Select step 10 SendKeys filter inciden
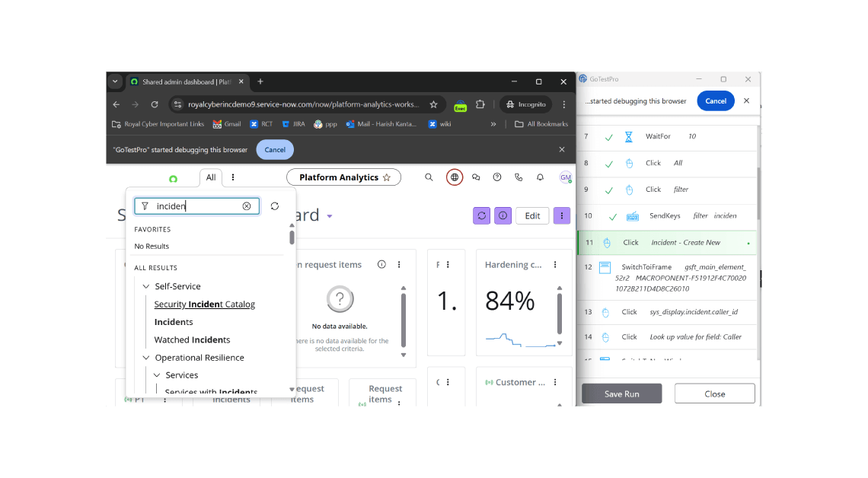868x478 pixels. (x=667, y=216)
